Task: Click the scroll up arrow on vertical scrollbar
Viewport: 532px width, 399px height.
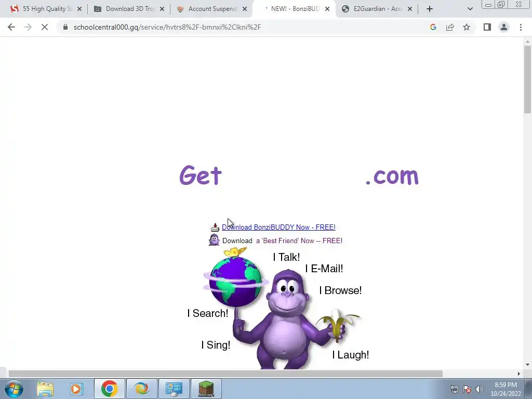Action: click(x=527, y=42)
